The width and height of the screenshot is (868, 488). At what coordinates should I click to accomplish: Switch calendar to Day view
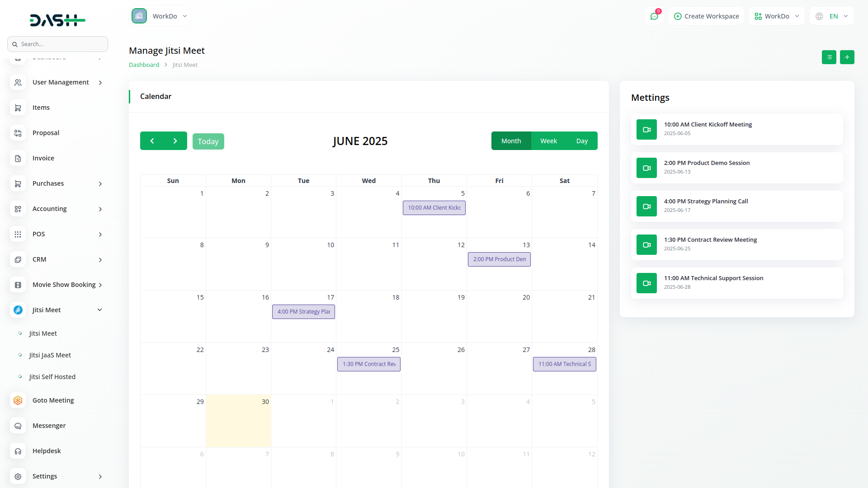coord(582,141)
